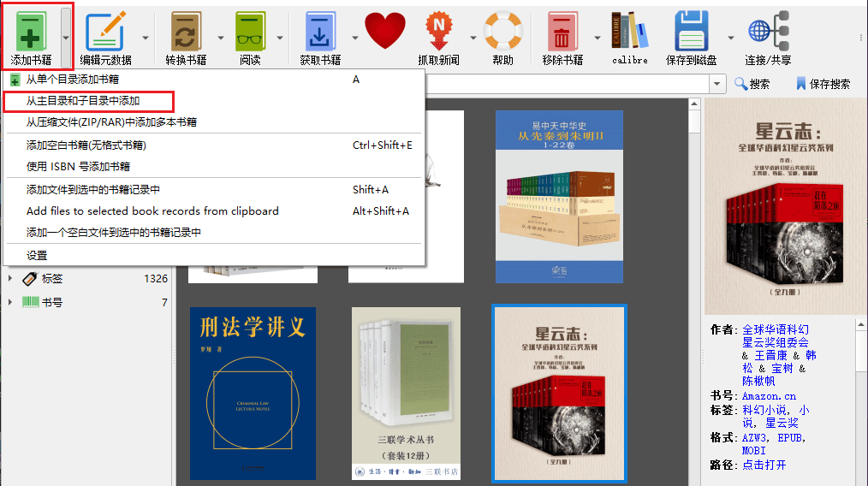Screen dimensions: 868x486
Task: Click the 科幻小说 tag link
Action: tap(764, 410)
